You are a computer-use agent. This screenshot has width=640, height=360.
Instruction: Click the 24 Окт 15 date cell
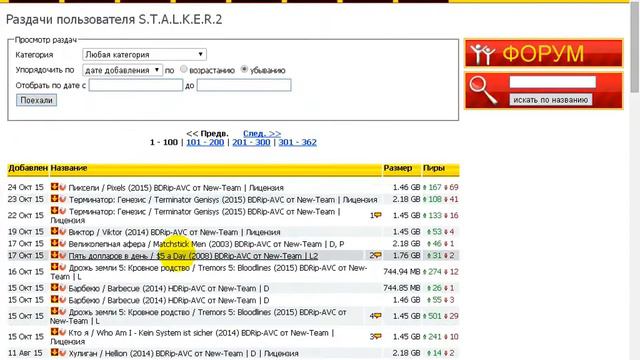(x=25, y=187)
